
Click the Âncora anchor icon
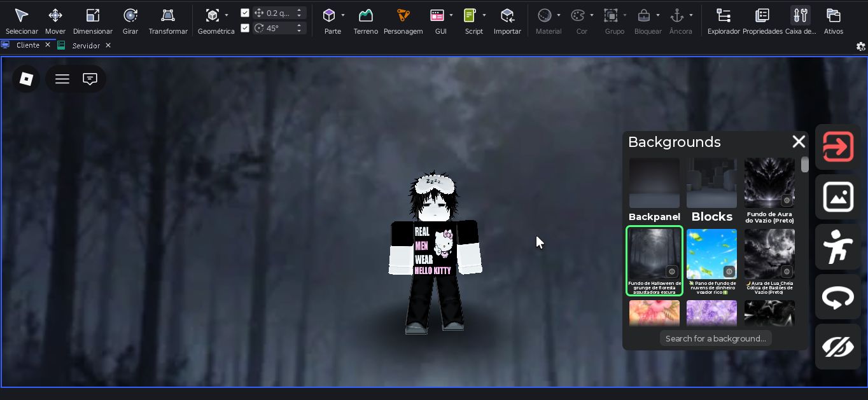[677, 15]
